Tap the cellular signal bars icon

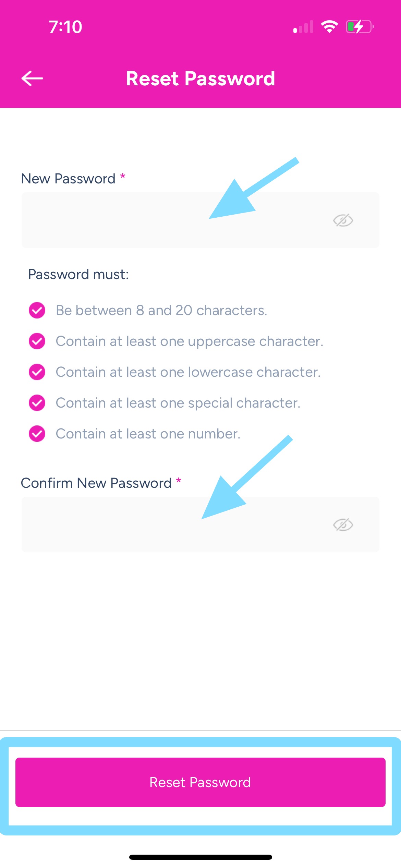point(303,27)
